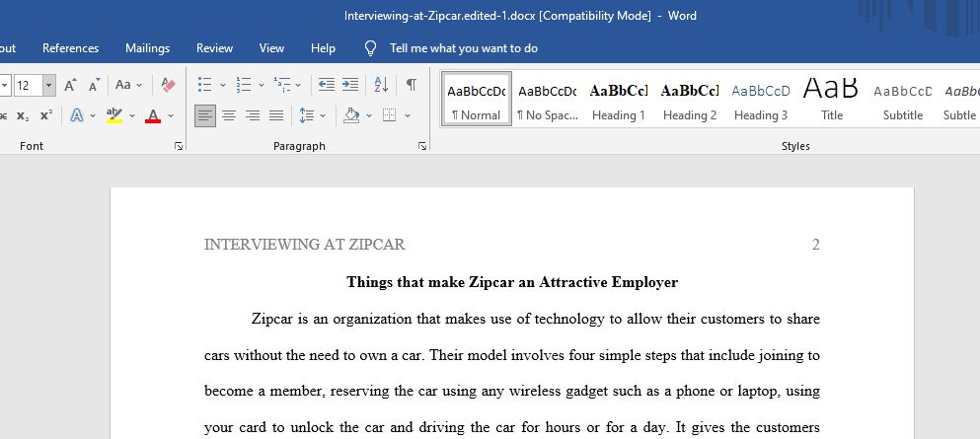
Task: Start a numbered list
Action: coord(243,84)
